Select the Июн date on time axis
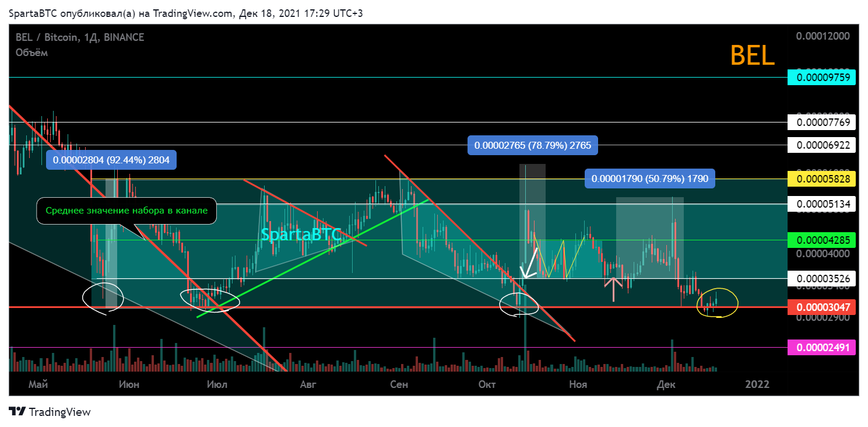 click(128, 384)
